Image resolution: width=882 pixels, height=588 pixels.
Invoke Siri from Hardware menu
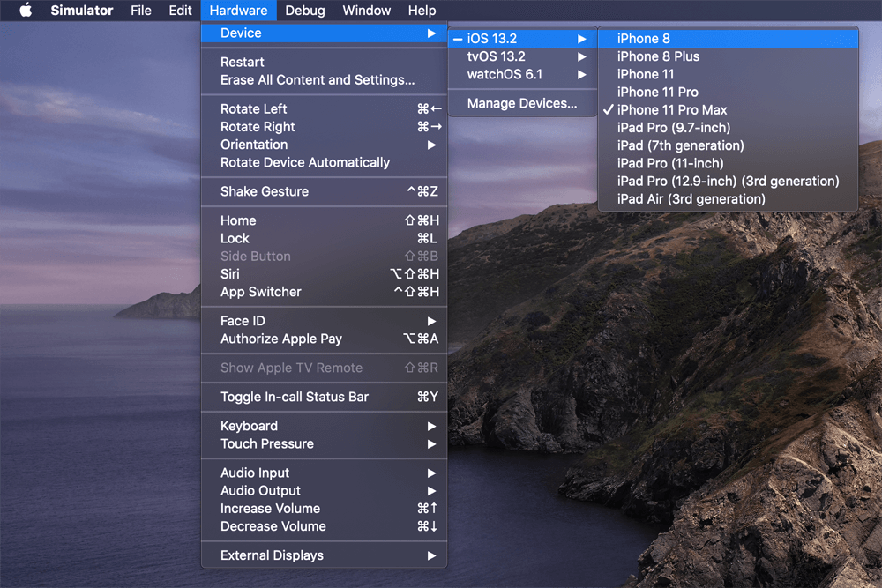[x=324, y=274]
